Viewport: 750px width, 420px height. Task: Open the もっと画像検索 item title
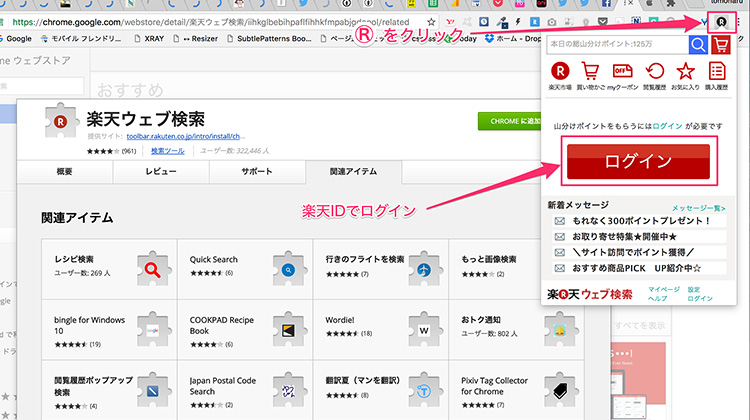(489, 259)
